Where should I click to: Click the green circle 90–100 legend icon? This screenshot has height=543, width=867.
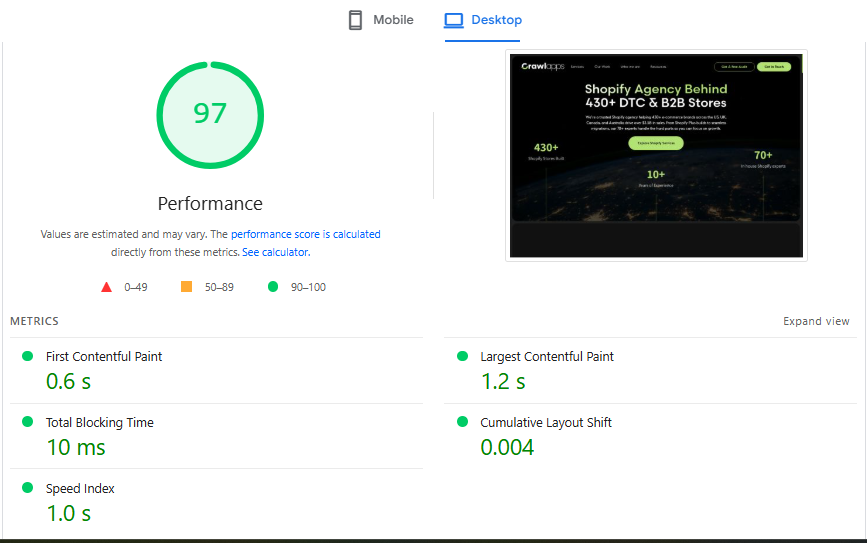(x=273, y=286)
